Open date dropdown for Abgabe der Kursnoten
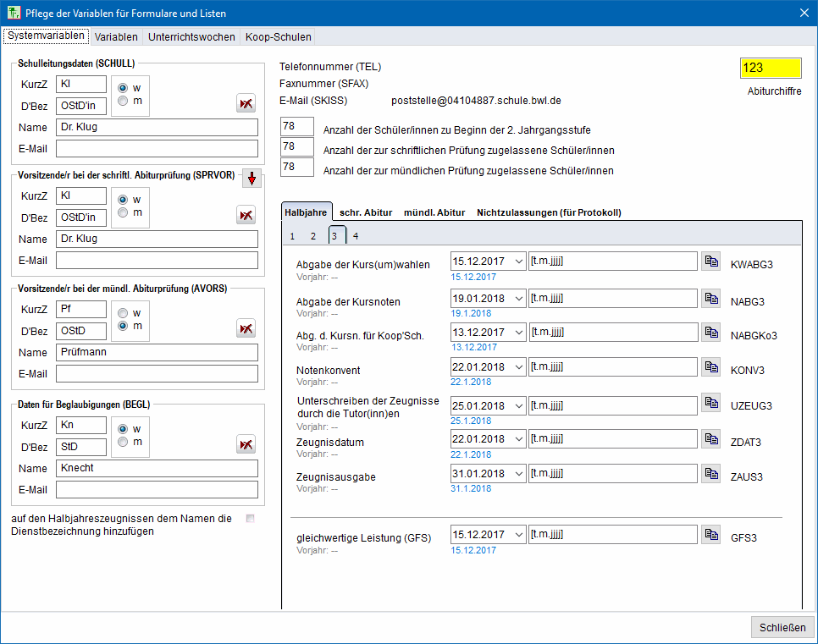 (x=518, y=297)
